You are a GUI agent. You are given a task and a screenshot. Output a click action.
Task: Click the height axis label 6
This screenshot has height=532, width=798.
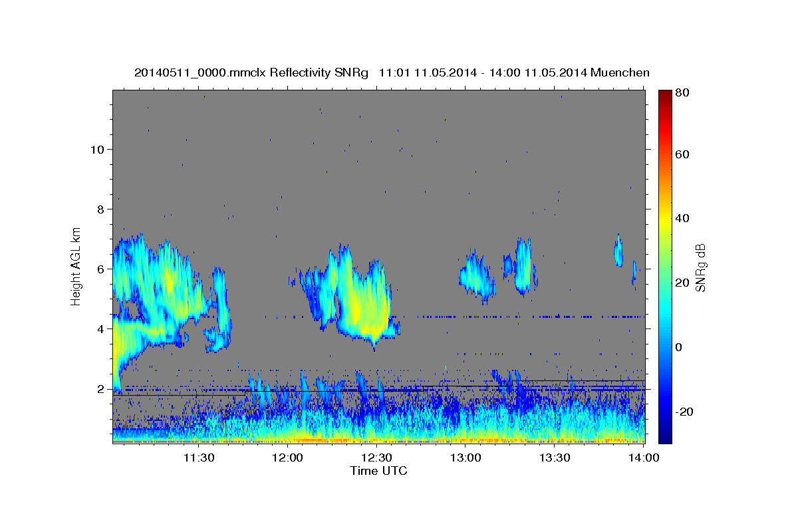(x=100, y=269)
